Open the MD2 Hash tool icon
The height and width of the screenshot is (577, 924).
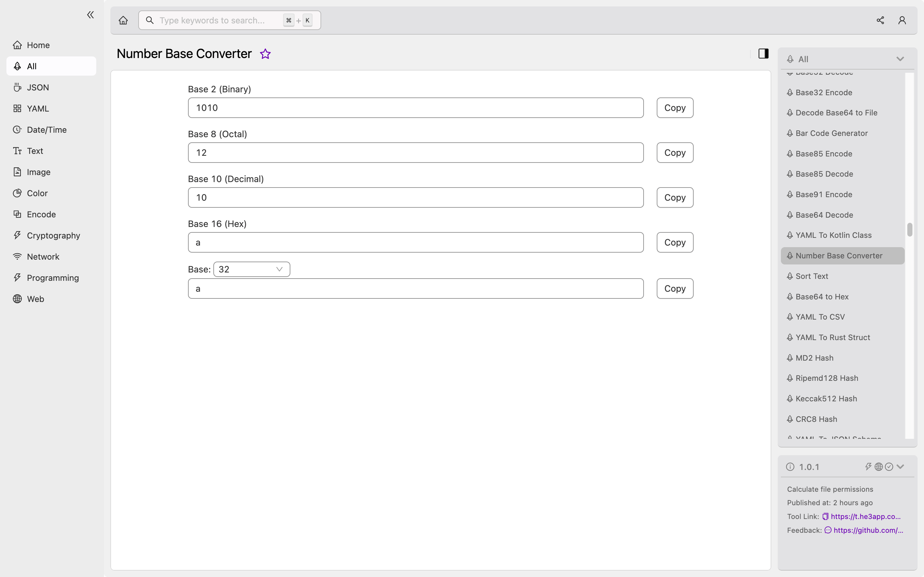(790, 358)
